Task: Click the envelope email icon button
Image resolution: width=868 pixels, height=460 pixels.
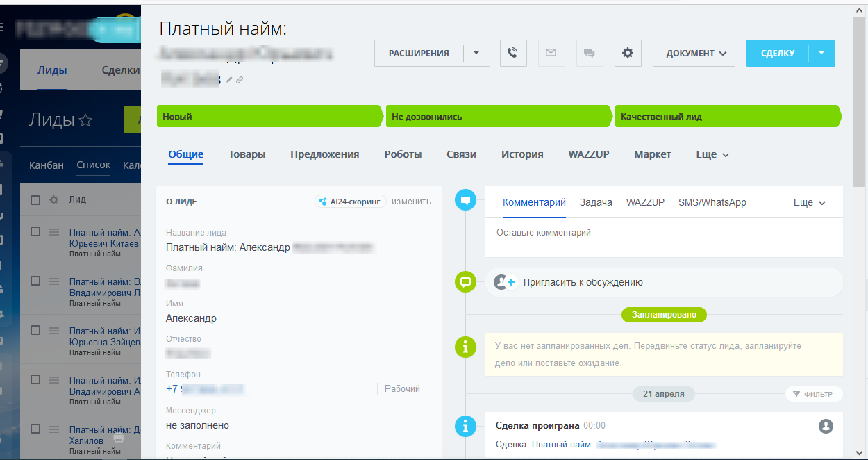Action: click(x=551, y=53)
